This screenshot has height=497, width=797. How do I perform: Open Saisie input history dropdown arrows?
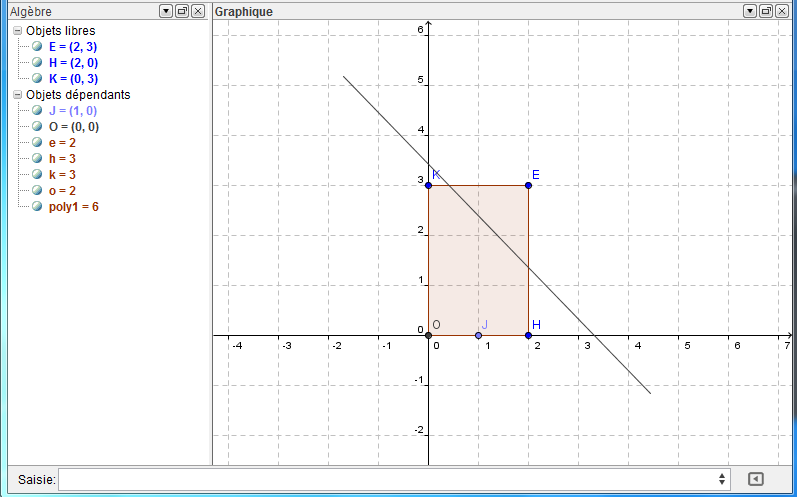point(723,479)
